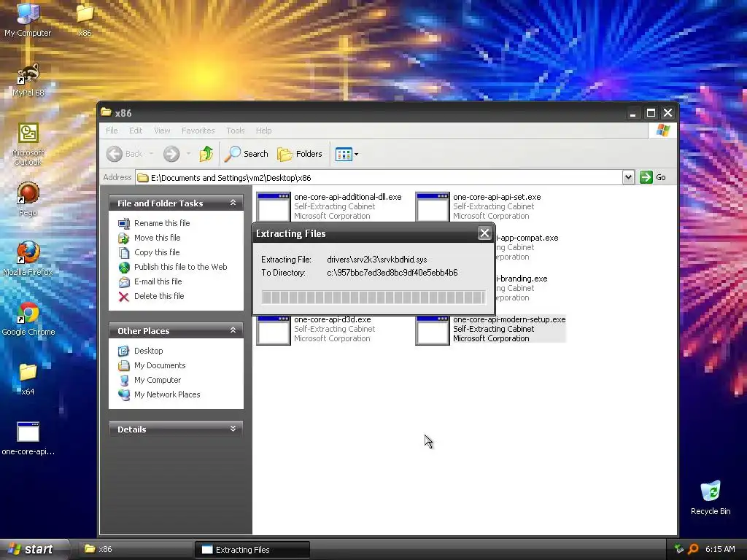Launch MyPal 68 browser shortcut
This screenshot has width=747, height=560.
click(28, 79)
